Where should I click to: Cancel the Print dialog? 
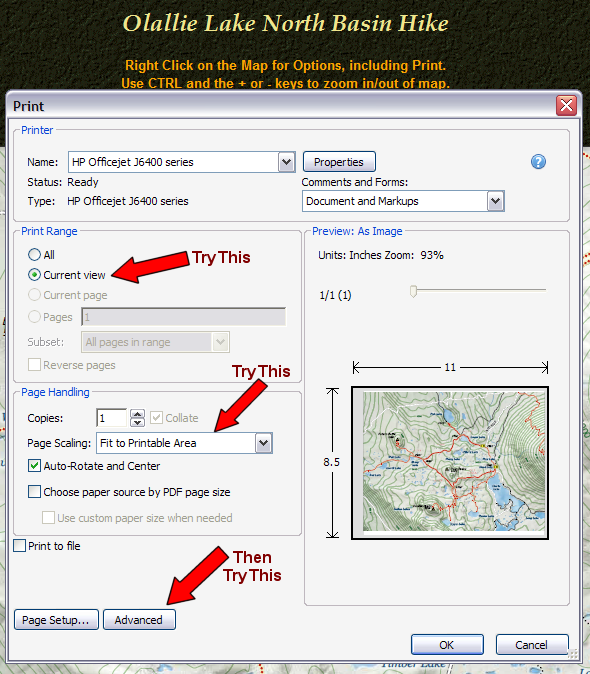point(532,645)
